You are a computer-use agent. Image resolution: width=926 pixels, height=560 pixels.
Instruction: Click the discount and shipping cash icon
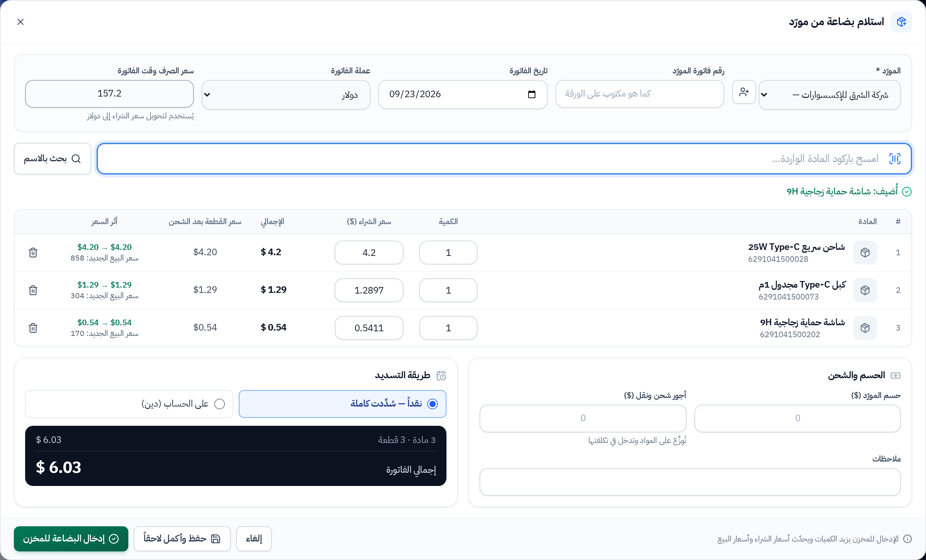(x=896, y=375)
